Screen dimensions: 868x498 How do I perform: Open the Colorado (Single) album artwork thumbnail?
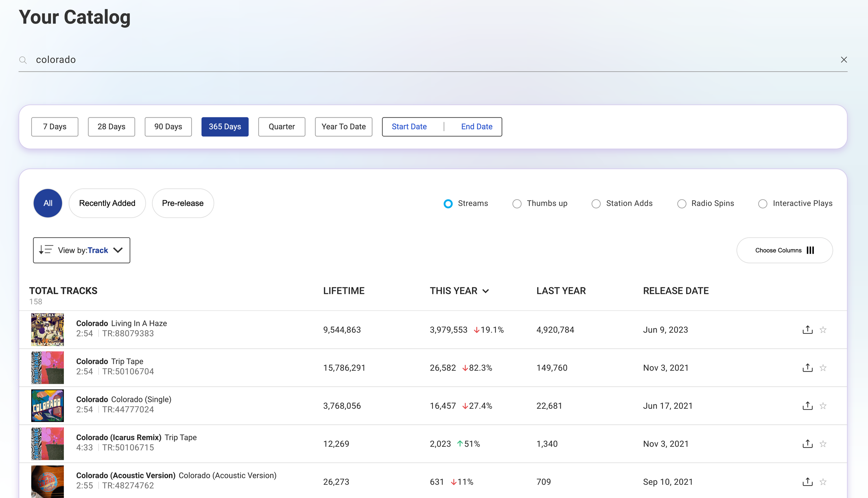[x=48, y=405]
